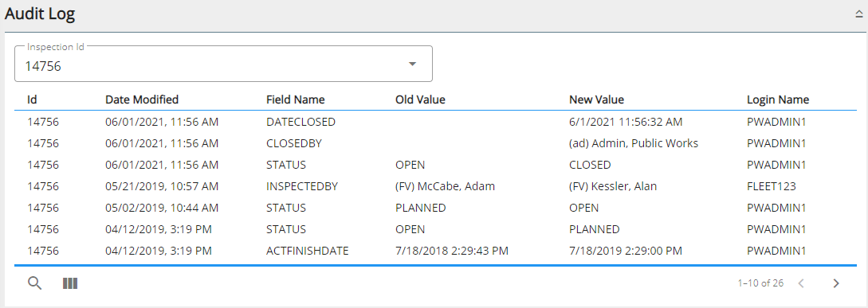This screenshot has width=868, height=308.
Task: Open the column chooser icon
Action: [70, 283]
